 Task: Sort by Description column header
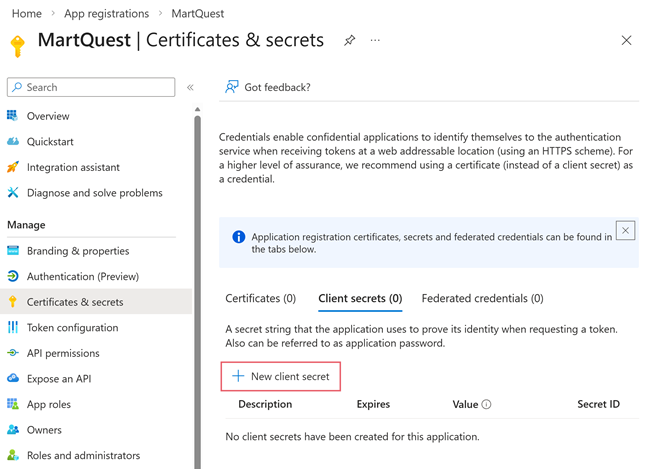265,404
